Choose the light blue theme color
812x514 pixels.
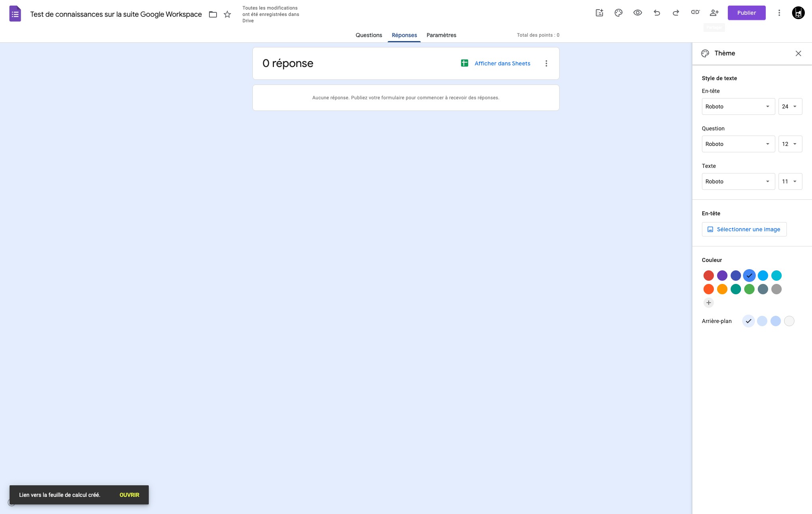[x=763, y=276]
